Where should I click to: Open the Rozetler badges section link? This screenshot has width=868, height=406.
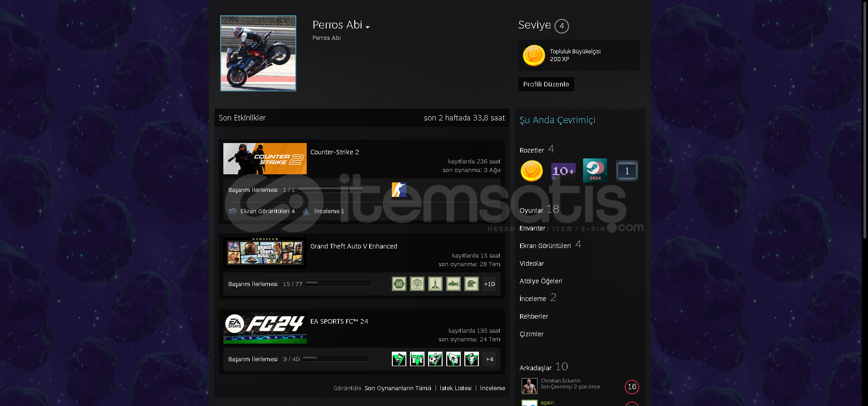point(537,149)
